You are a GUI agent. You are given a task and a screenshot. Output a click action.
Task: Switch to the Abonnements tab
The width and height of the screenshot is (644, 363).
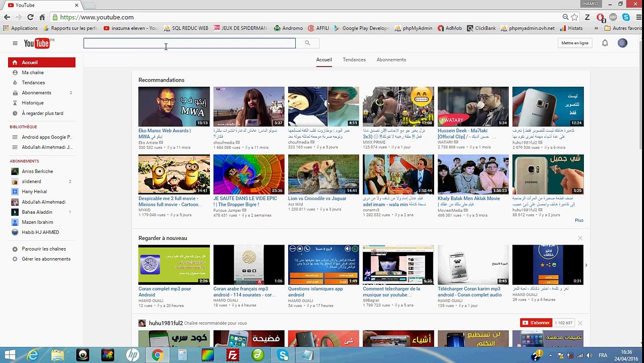coord(391,59)
